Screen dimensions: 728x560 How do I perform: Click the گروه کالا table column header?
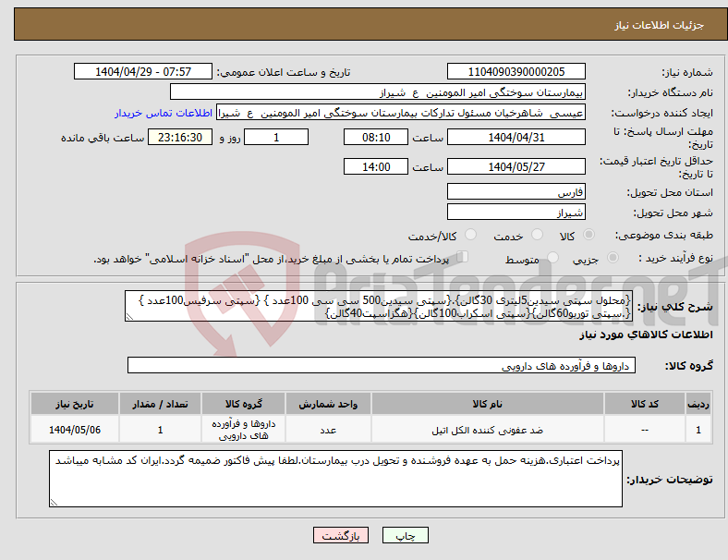243,404
